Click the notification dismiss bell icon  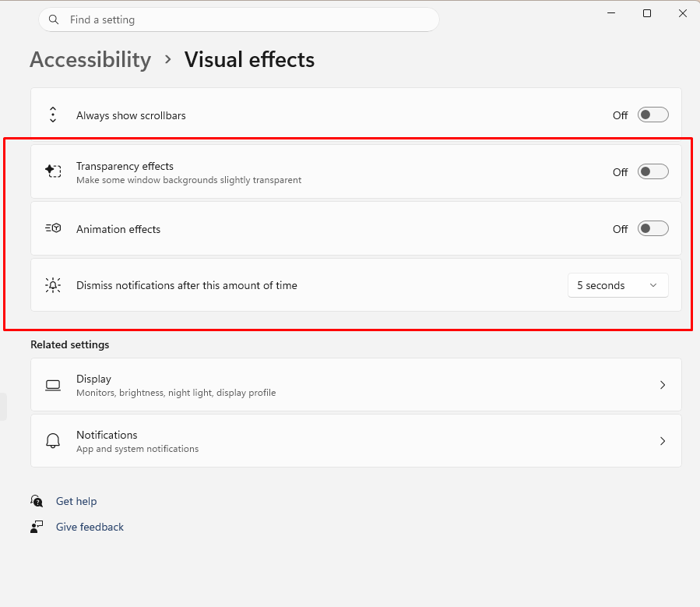coord(53,285)
